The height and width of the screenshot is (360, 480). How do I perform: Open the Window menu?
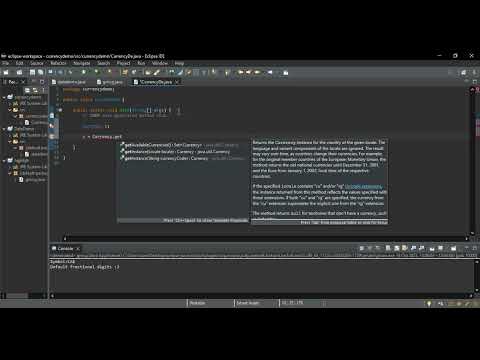160,63
